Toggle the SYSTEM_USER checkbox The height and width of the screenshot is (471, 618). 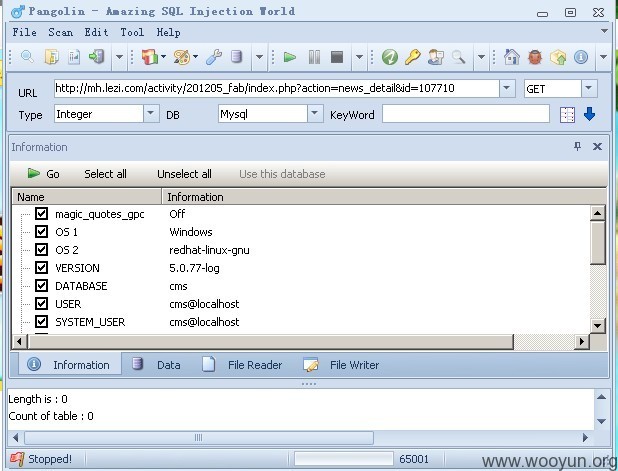(41, 322)
